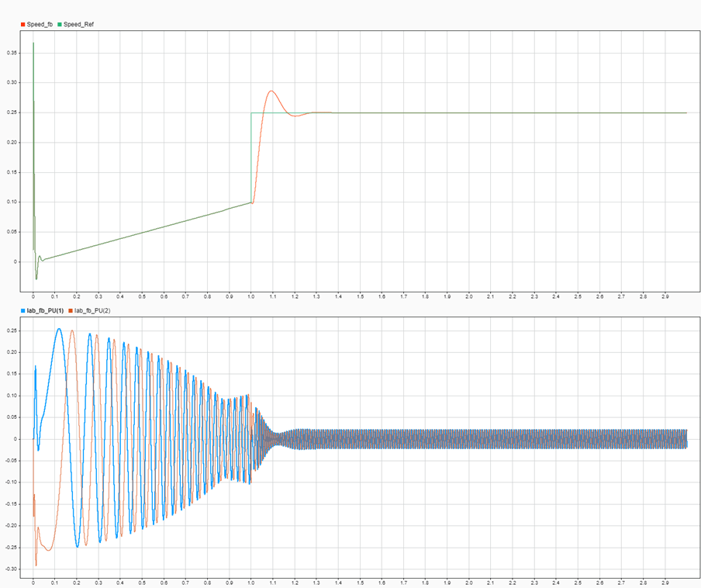Click the red Speed_fb legend color swatch
This screenshot has width=701, height=588.
coord(22,25)
